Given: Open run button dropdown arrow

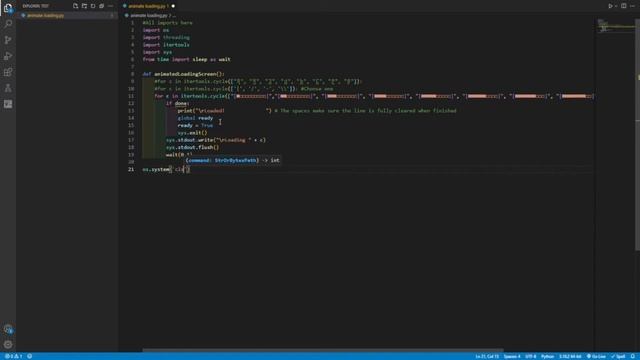Looking at the screenshot, I should [x=616, y=6].
